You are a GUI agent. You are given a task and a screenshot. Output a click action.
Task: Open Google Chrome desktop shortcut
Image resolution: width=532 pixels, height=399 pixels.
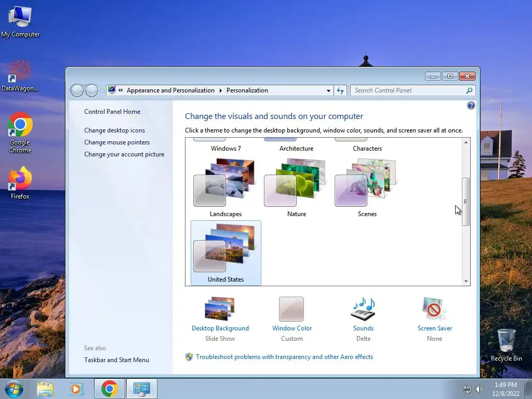coord(20,132)
